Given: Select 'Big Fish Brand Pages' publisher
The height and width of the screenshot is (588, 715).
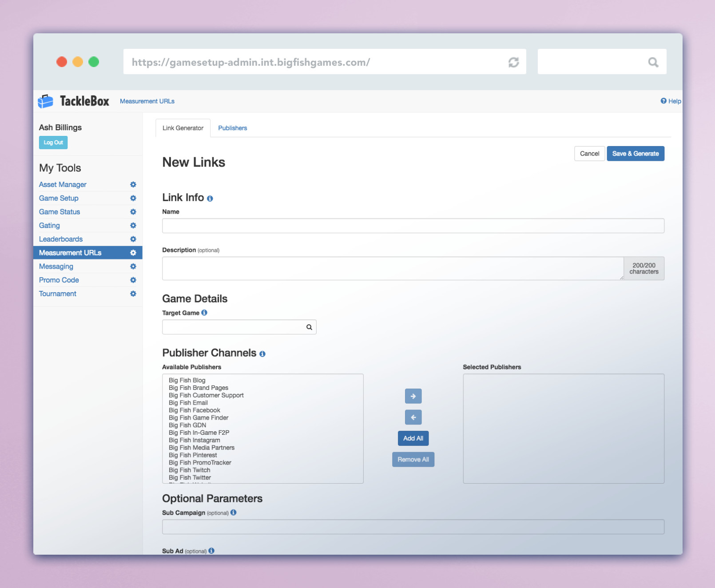Looking at the screenshot, I should tap(199, 388).
